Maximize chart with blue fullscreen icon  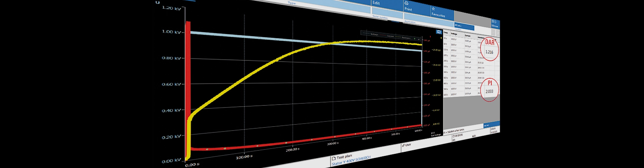pyautogui.click(x=439, y=32)
